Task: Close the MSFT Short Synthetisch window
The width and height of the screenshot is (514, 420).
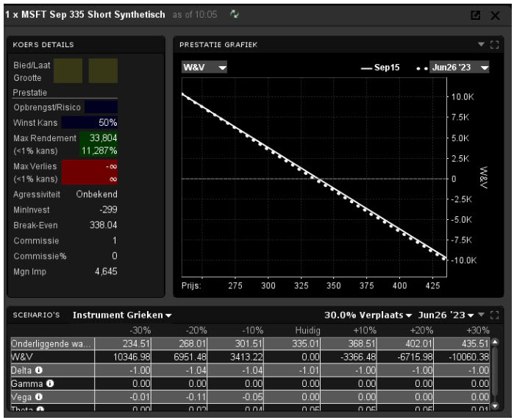Action: [x=495, y=15]
